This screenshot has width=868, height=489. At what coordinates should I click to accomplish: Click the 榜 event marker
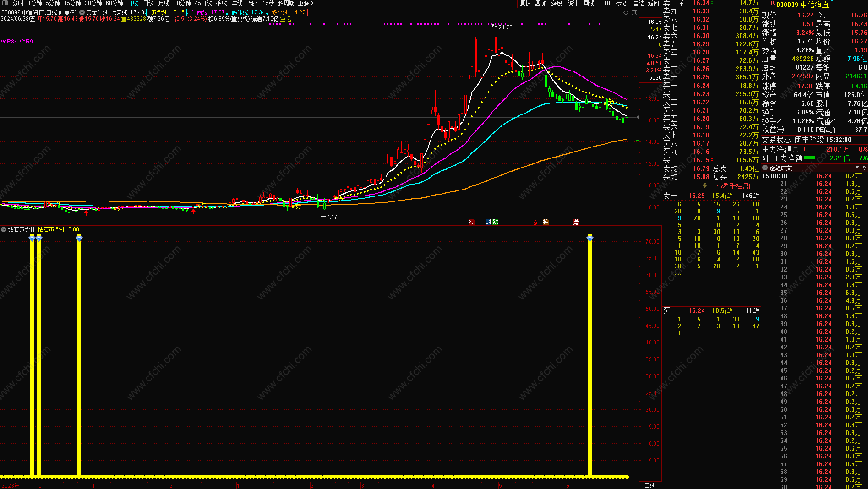click(x=546, y=222)
